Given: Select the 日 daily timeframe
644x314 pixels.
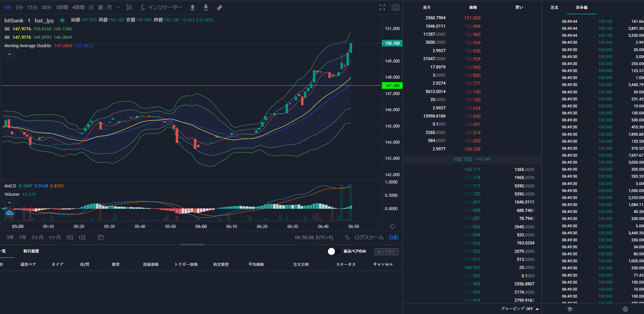Looking at the screenshot, I should [x=91, y=8].
